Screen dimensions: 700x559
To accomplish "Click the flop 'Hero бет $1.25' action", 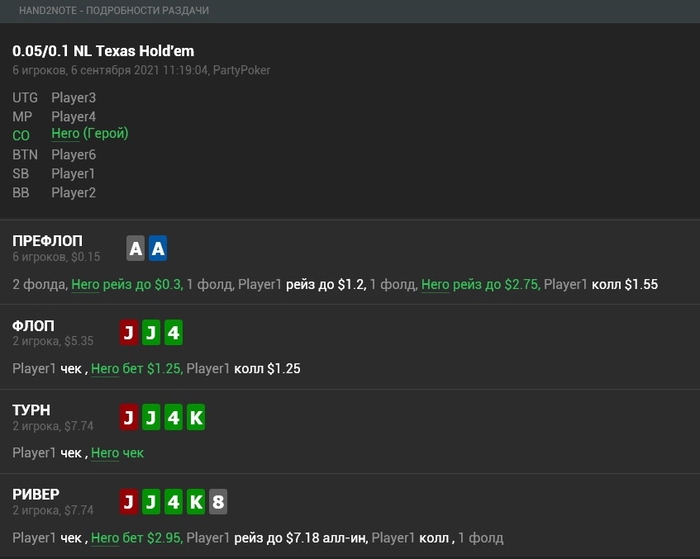I will tap(136, 369).
